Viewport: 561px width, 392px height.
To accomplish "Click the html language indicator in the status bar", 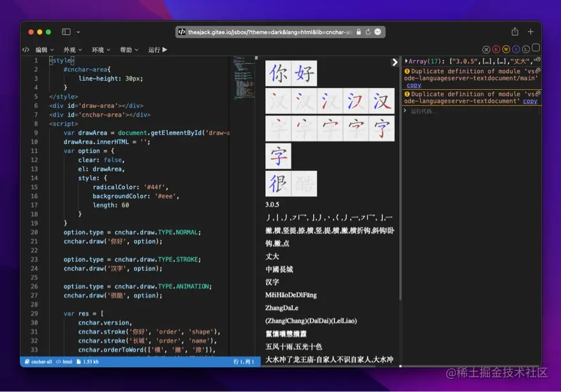I will 64,361.
